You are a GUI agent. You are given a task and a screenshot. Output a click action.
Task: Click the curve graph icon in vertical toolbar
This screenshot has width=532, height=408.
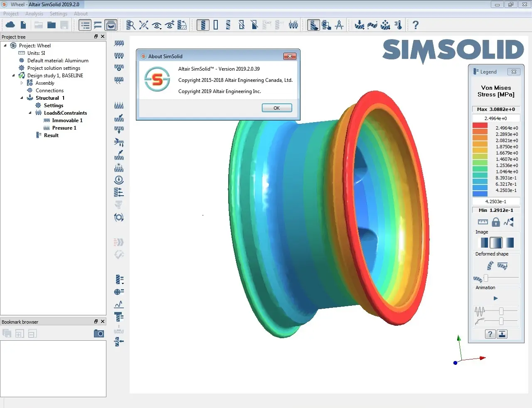(x=119, y=304)
